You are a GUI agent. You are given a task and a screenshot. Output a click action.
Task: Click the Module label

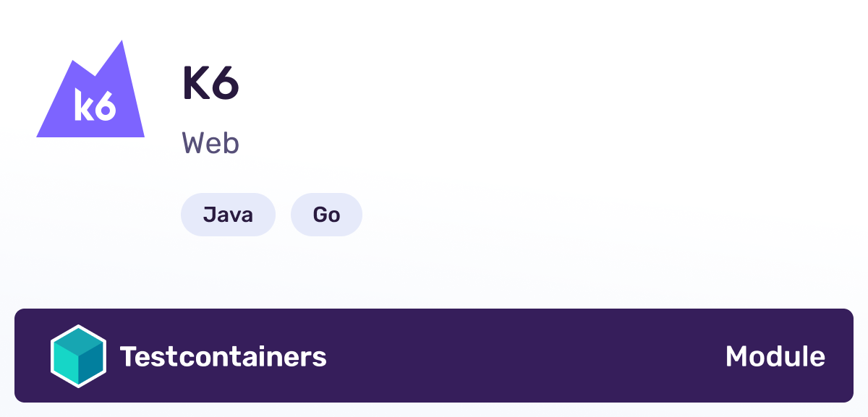click(x=775, y=356)
